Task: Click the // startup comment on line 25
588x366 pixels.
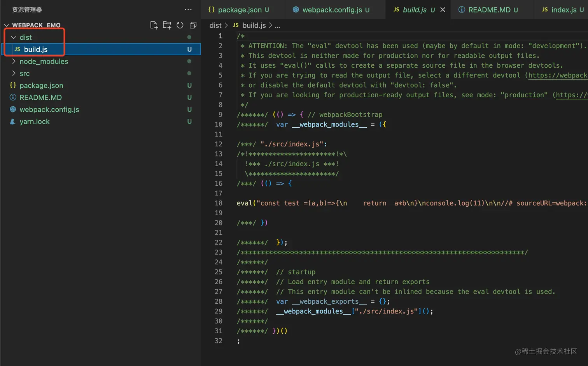Action: (x=296, y=272)
